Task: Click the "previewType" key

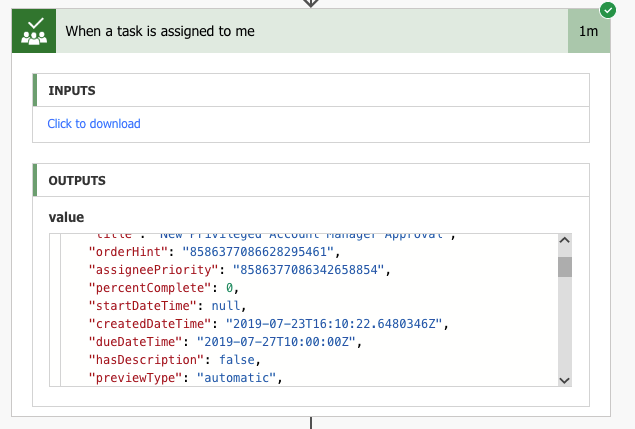Action: click(x=135, y=378)
